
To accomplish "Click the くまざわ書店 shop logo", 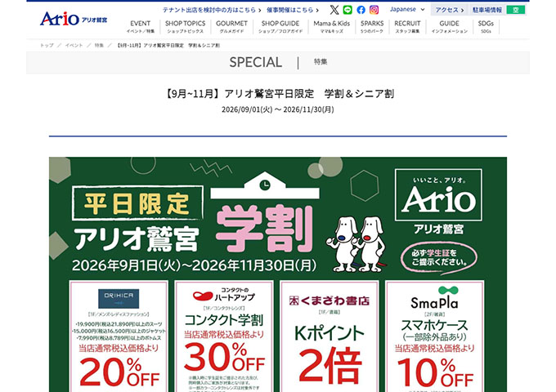I will pyautogui.click(x=330, y=301).
